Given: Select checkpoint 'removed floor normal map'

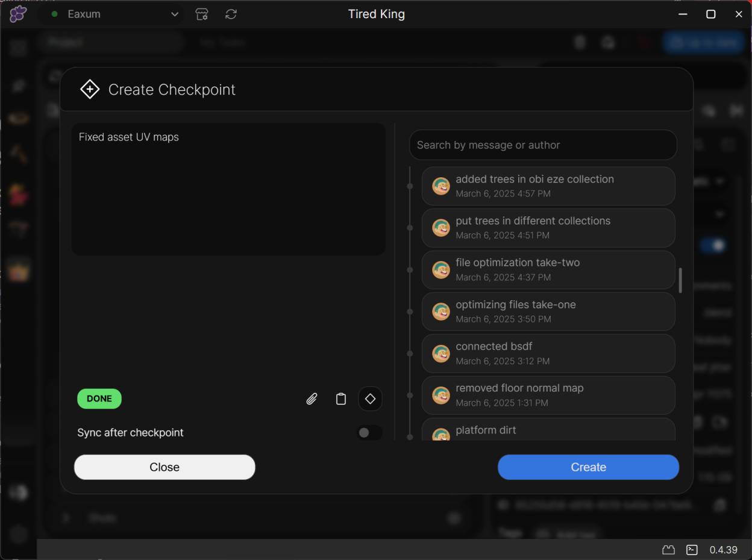Looking at the screenshot, I should click(x=548, y=395).
